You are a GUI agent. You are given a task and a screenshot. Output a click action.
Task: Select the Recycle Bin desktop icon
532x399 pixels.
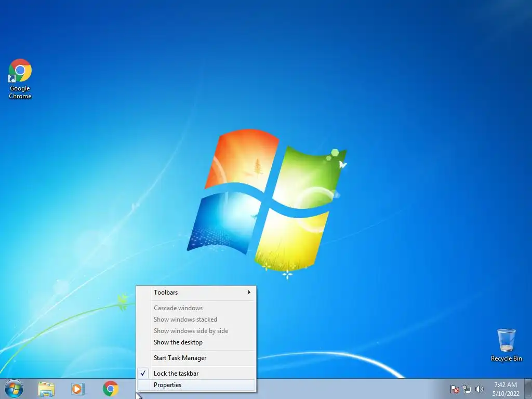coord(506,345)
